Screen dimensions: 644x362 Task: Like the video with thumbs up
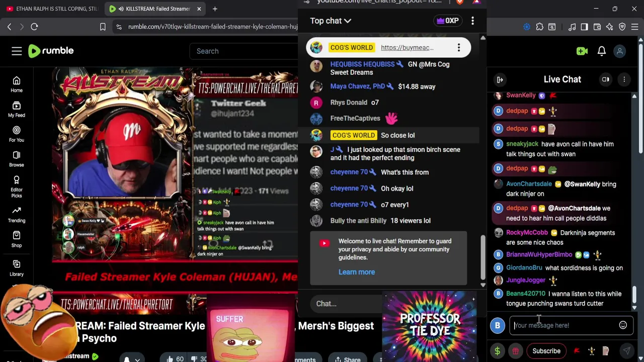(175, 358)
